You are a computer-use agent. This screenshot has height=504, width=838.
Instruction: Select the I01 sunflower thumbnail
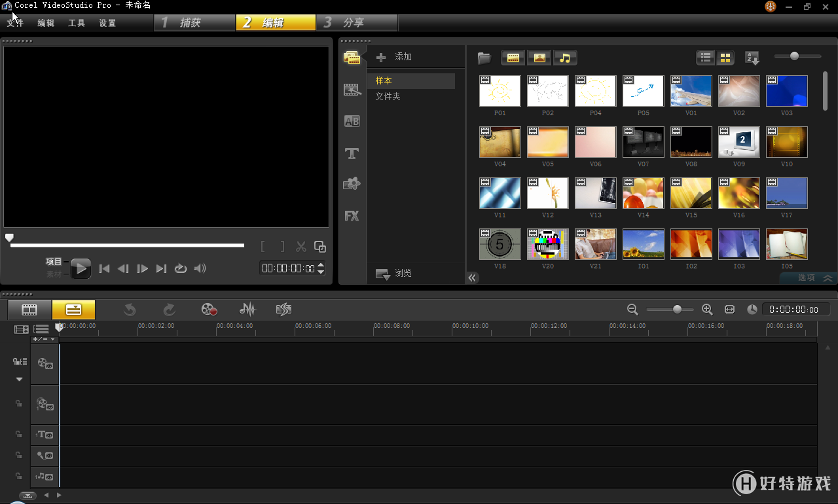tap(644, 244)
